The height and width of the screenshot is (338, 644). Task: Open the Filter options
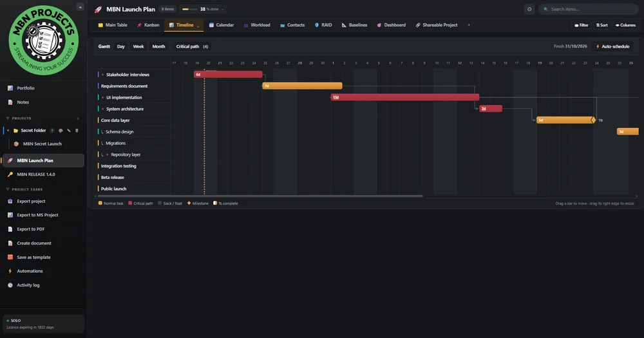click(581, 25)
